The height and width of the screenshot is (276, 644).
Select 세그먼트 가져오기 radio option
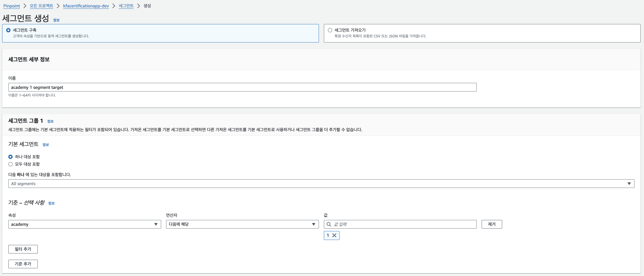coord(330,30)
